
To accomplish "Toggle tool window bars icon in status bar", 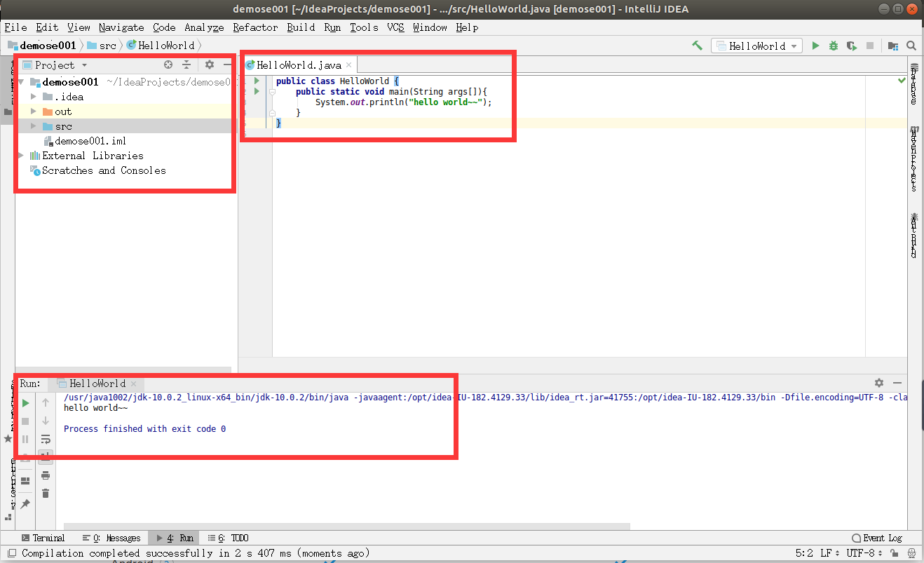I will (11, 553).
